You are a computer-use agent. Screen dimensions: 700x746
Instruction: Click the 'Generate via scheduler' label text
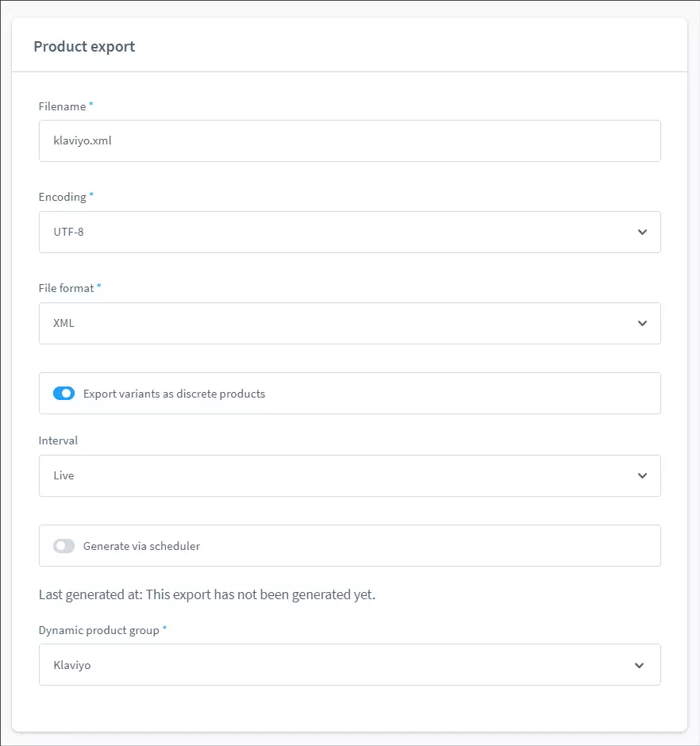(141, 546)
